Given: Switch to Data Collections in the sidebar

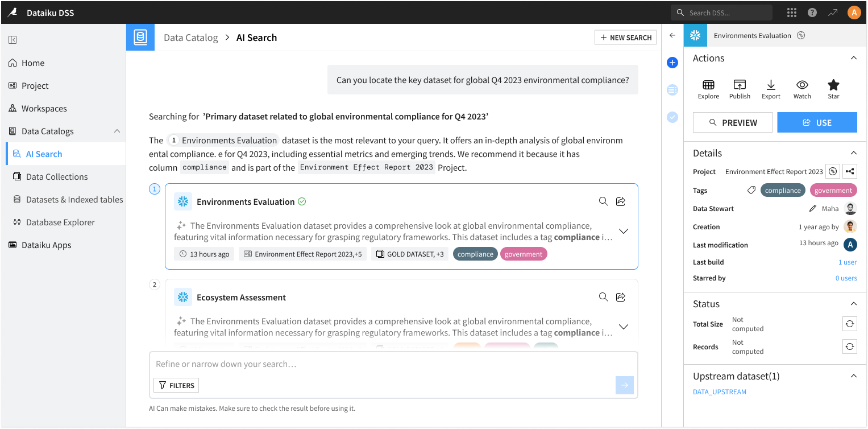Looking at the screenshot, I should (x=57, y=176).
